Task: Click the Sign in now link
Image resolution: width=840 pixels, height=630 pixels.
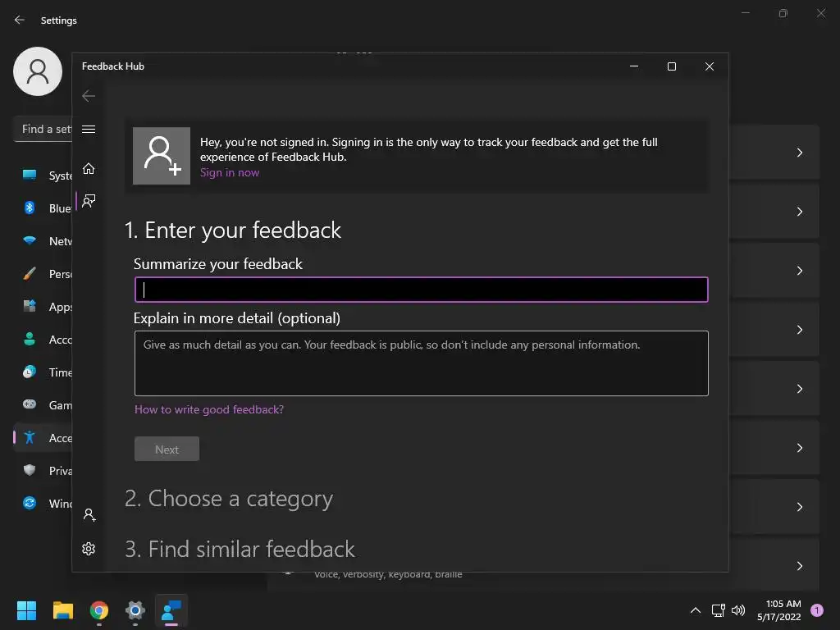Action: 230,172
